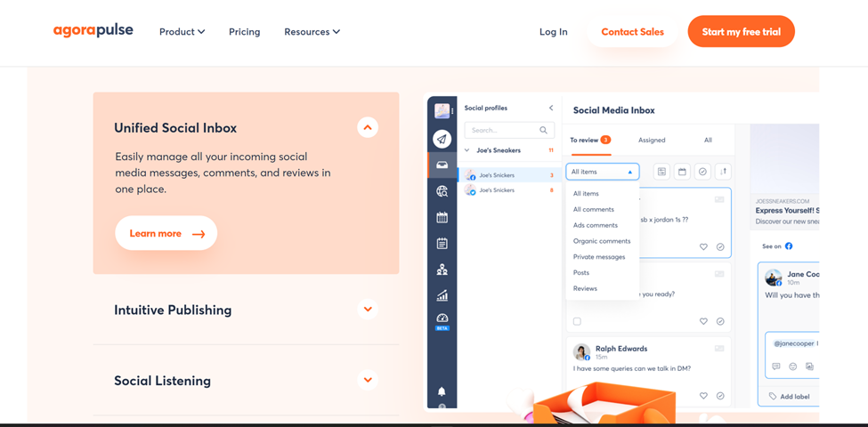The width and height of the screenshot is (868, 427).
Task: Click the notification bell in sidebar
Action: 442,391
